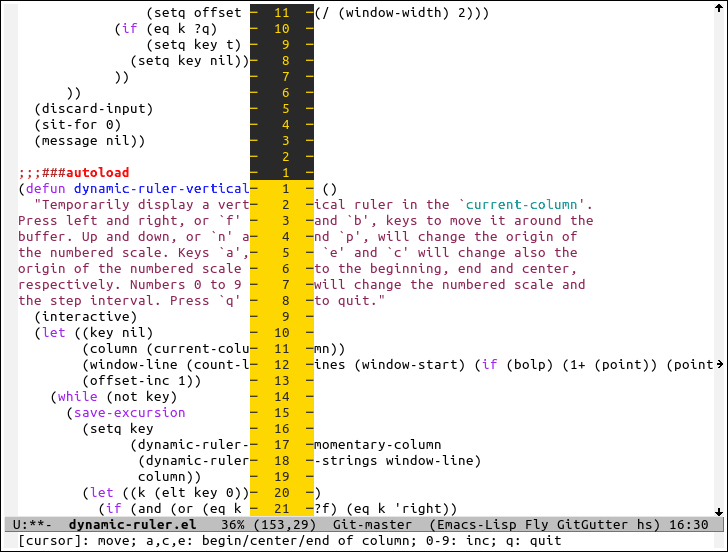The height and width of the screenshot is (552, 728).
Task: Click 'to quit."' docstring end
Action: (350, 301)
